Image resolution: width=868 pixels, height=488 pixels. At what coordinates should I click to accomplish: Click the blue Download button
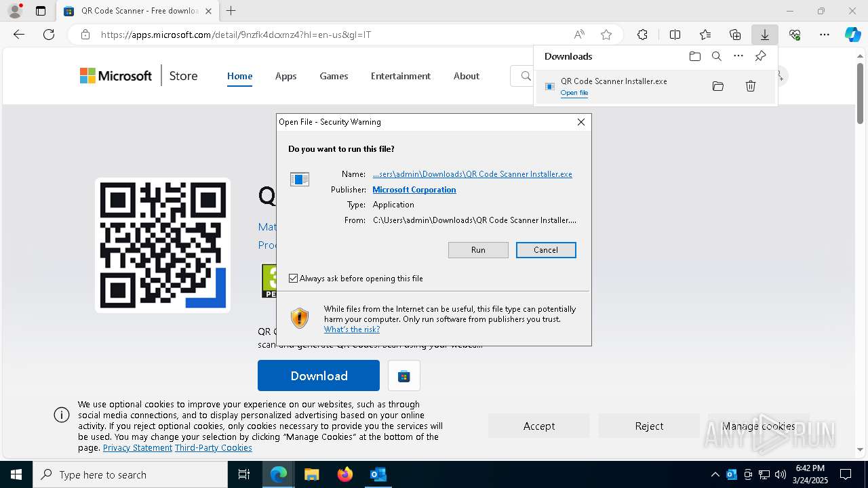click(319, 375)
